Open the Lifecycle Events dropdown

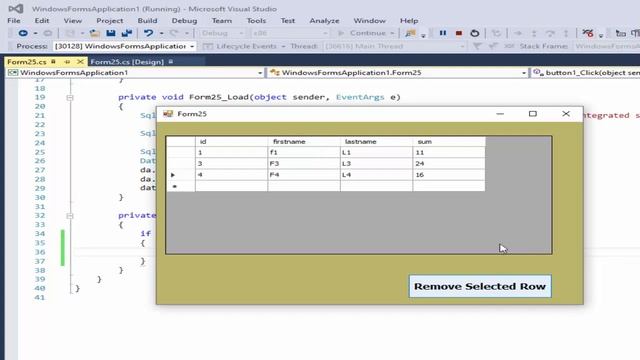click(x=283, y=47)
